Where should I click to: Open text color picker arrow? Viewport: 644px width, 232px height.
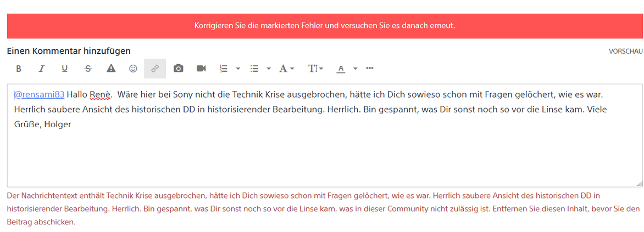[355, 69]
